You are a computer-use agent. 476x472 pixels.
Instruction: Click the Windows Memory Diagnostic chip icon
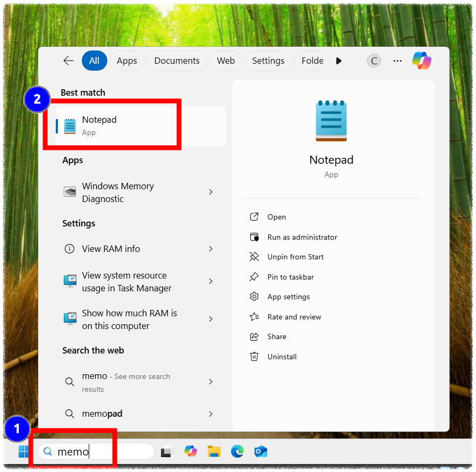tap(70, 192)
